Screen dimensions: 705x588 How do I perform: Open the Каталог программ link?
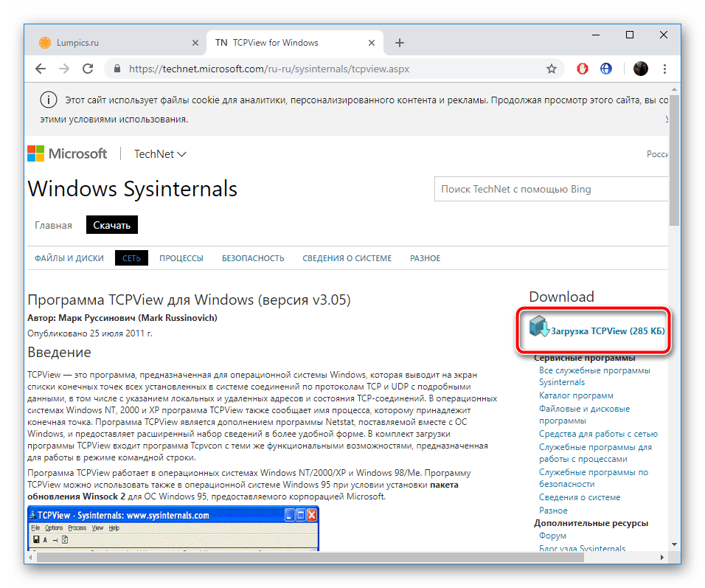click(576, 395)
